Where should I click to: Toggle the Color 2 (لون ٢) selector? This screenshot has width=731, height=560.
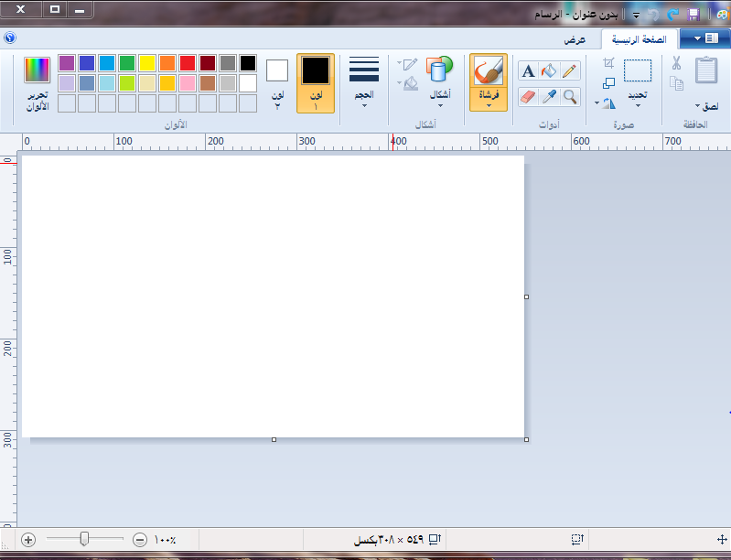pos(277,82)
